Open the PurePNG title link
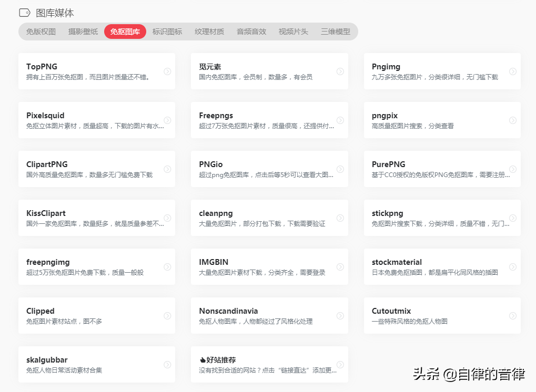 click(389, 164)
